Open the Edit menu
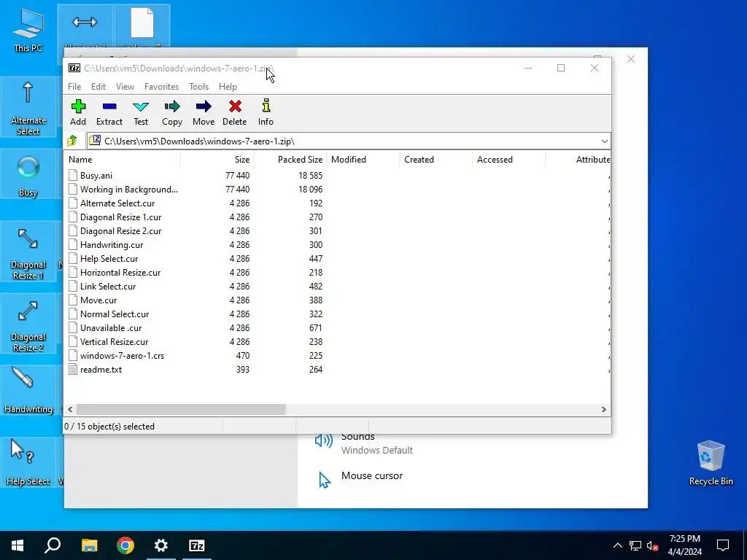Viewport: 747px width, 560px height. point(98,87)
